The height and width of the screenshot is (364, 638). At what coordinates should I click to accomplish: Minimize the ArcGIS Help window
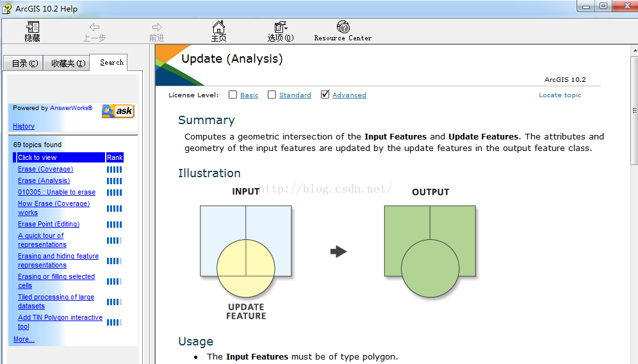tap(586, 6)
